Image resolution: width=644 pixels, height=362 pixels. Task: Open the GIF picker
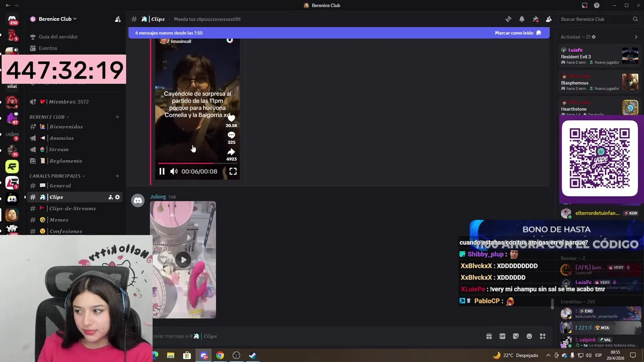click(x=502, y=336)
